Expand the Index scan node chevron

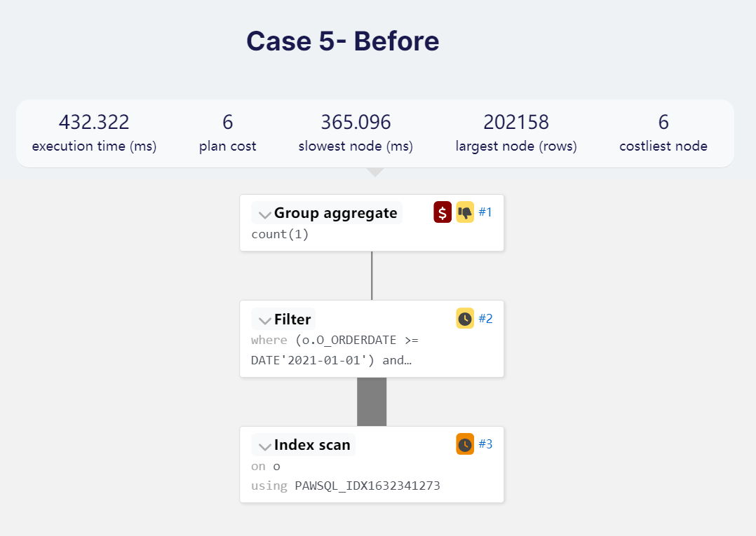(264, 446)
